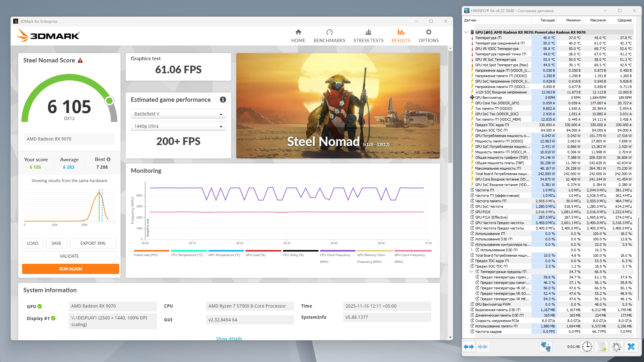Switch to the BENCHMARKS tab
Viewport: 644px width, 362px height.
[329, 36]
